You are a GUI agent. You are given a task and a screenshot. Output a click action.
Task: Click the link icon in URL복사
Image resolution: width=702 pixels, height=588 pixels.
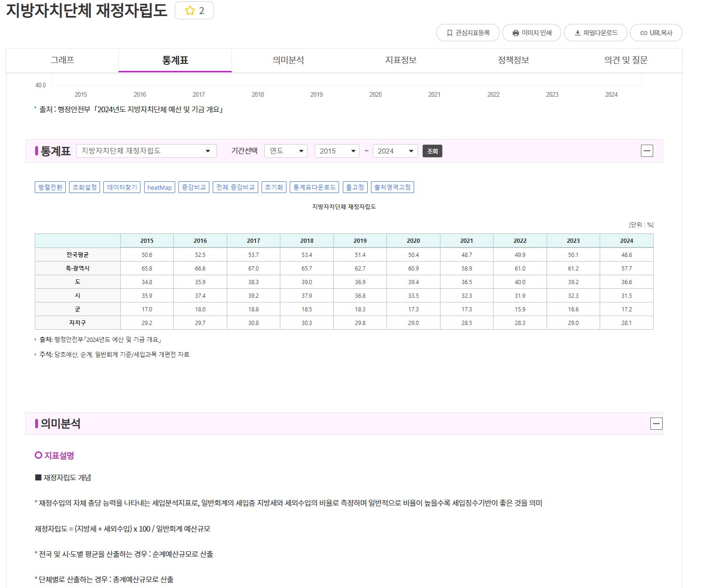(644, 33)
